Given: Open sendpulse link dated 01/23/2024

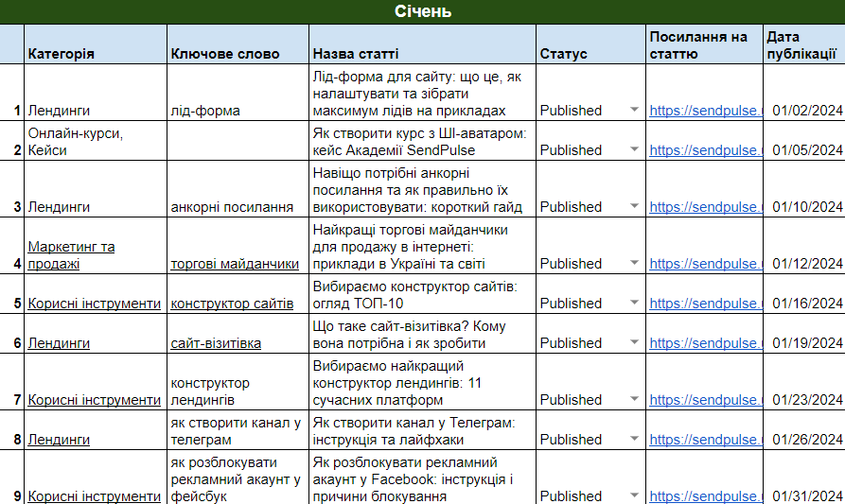Looking at the screenshot, I should coord(706,400).
